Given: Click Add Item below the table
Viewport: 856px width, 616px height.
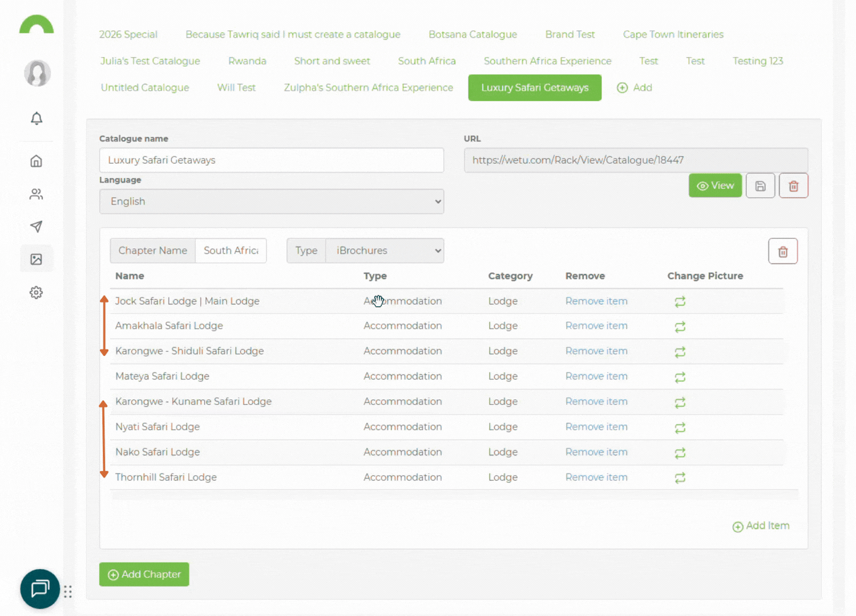Looking at the screenshot, I should tap(761, 526).
